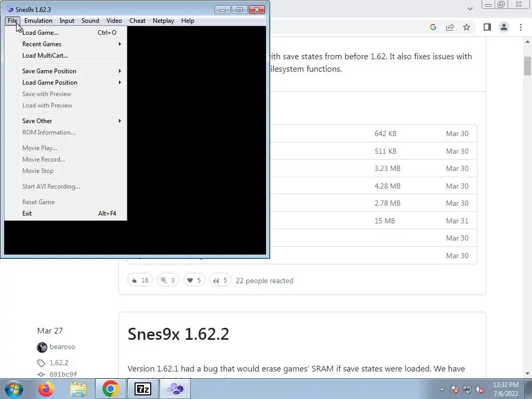Click the tag icon beside 1.62.2
532x399 pixels.
coord(41,363)
